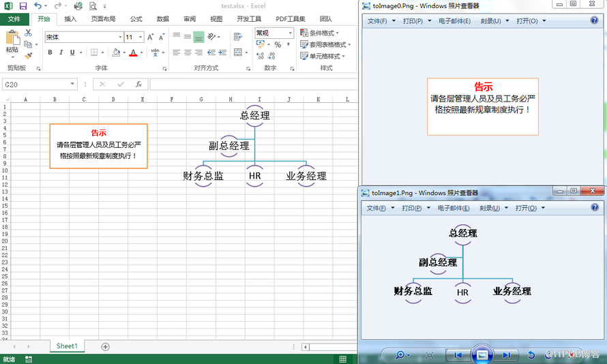The image size is (607, 364).
Task: Play slideshow with the center photo viewer button
Action: pyautogui.click(x=482, y=354)
